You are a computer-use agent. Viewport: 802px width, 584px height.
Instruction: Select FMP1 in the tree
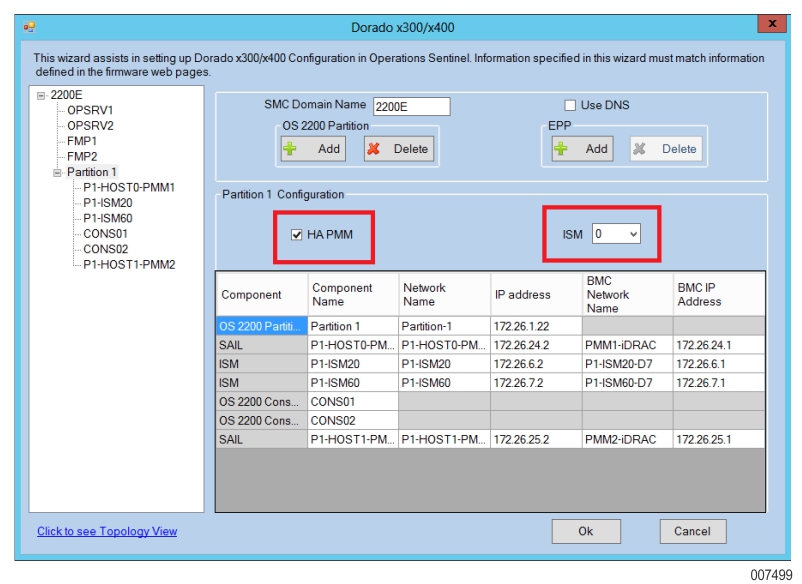pyautogui.click(x=82, y=141)
